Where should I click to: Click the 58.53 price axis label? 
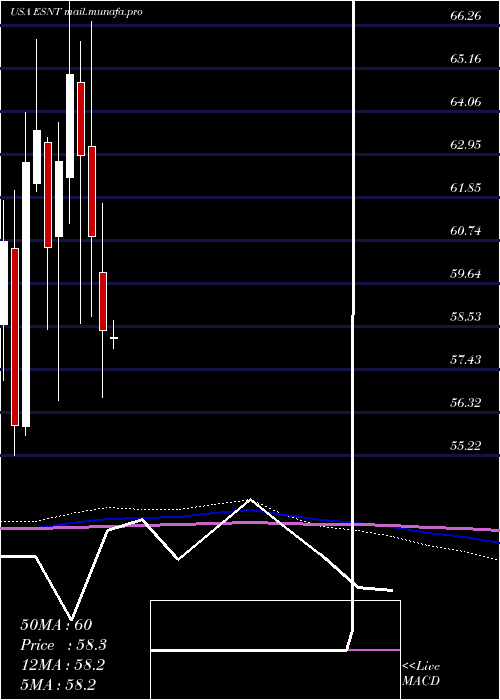(x=466, y=317)
